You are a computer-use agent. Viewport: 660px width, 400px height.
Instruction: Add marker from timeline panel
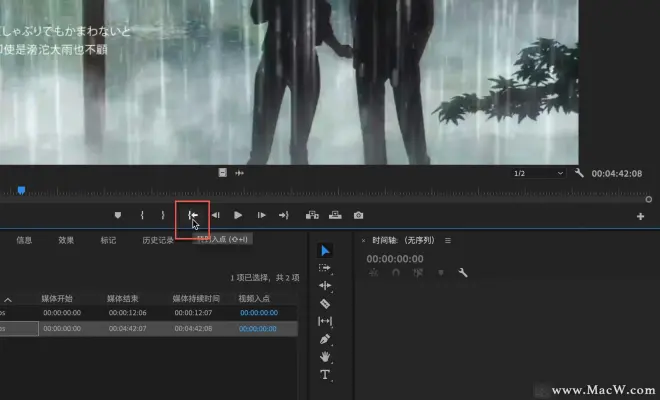point(441,273)
